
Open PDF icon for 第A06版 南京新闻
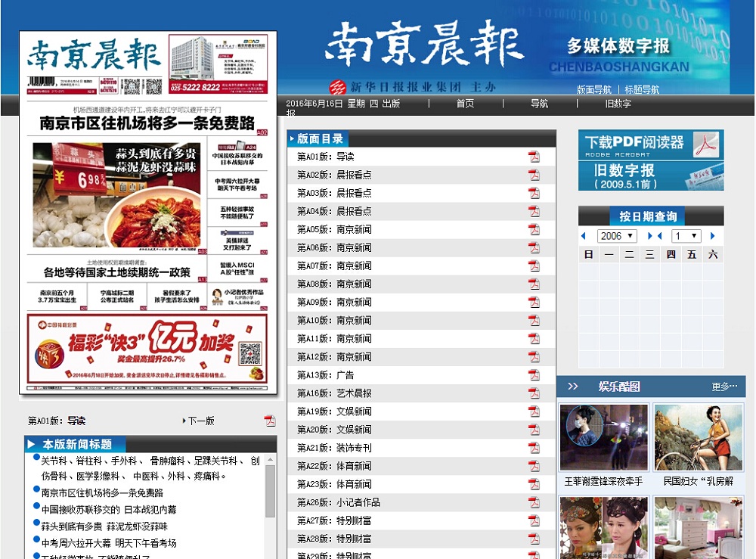pos(534,247)
